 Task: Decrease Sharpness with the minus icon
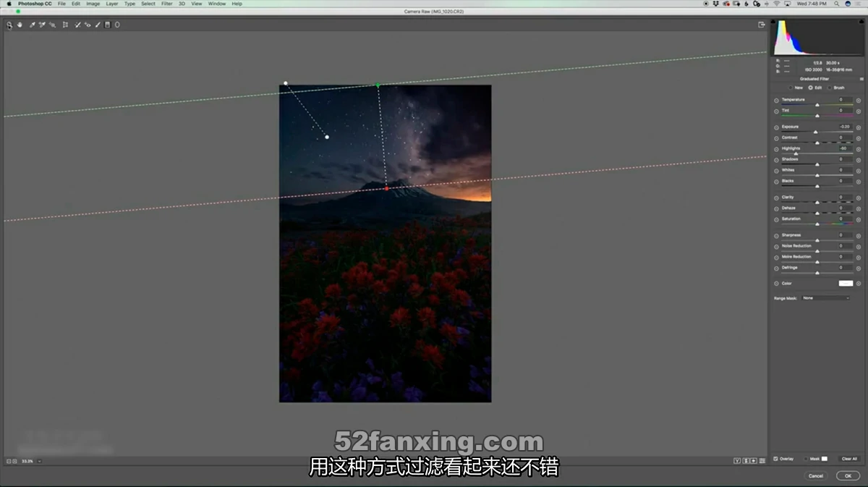pyautogui.click(x=777, y=236)
